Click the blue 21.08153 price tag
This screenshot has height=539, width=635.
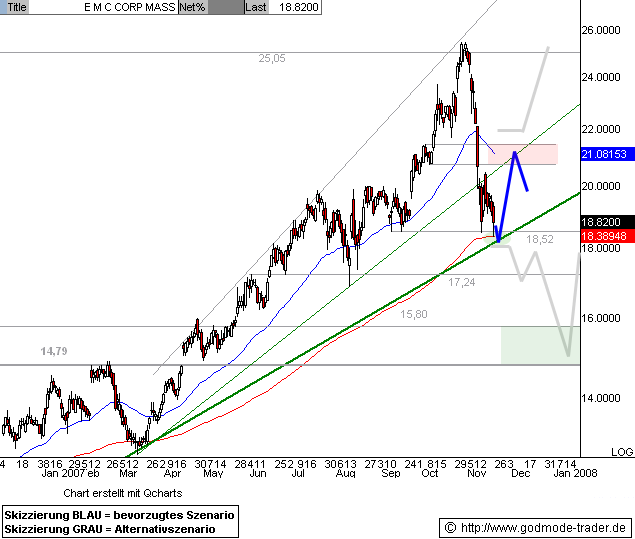pyautogui.click(x=607, y=154)
